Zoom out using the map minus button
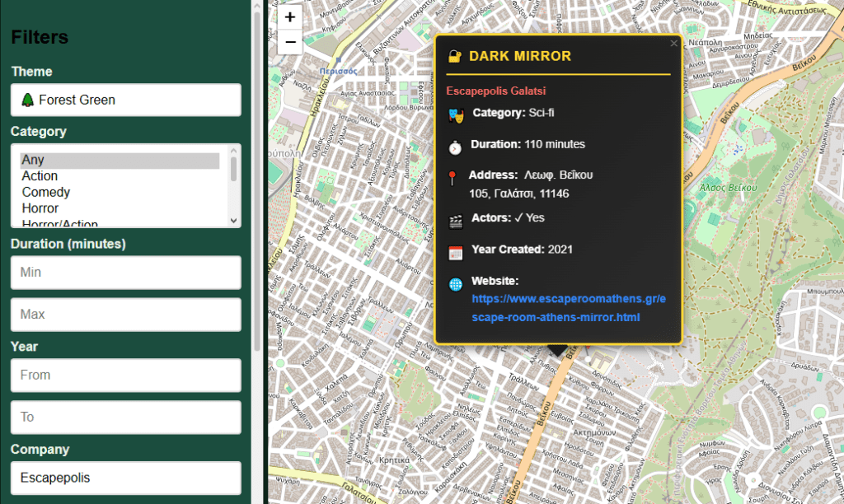This screenshot has height=504, width=844. pyautogui.click(x=289, y=41)
